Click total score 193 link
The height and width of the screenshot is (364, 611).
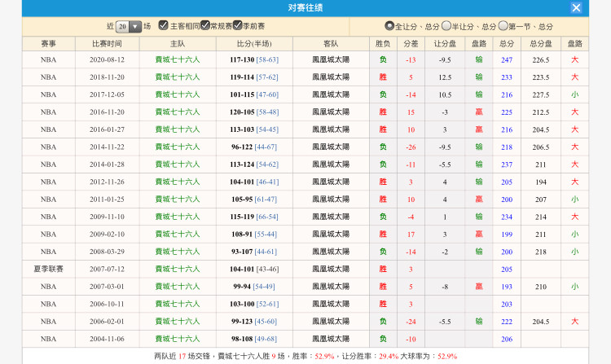pyautogui.click(x=507, y=287)
